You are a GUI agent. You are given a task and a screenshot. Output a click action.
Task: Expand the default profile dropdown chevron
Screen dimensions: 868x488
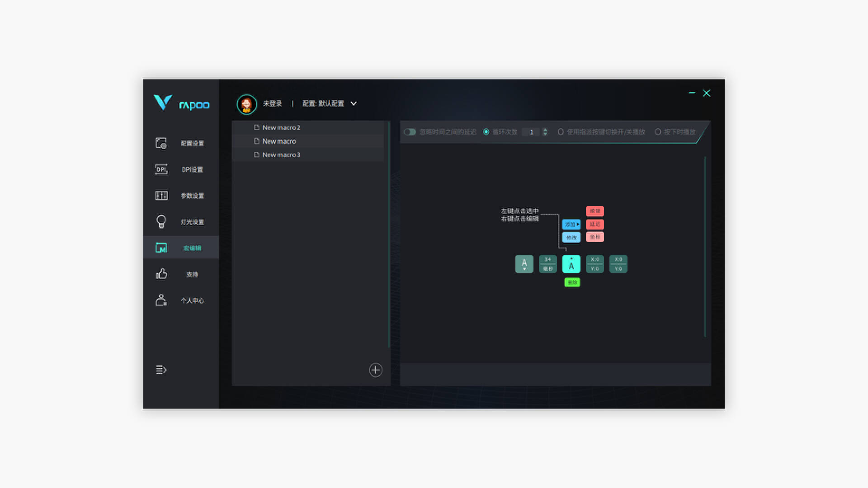[354, 104]
